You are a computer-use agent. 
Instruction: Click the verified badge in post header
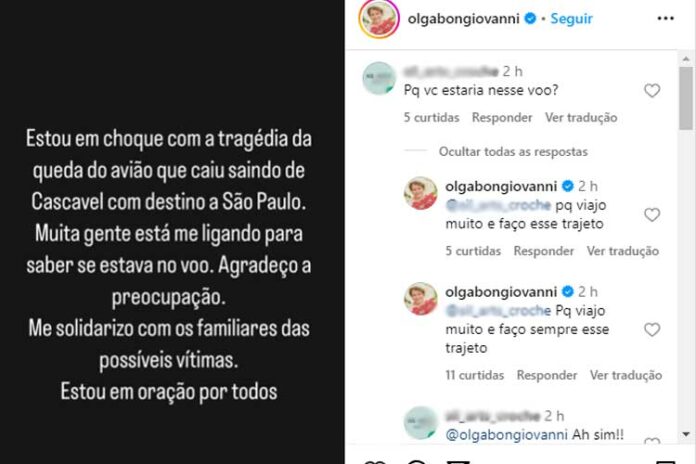point(530,19)
